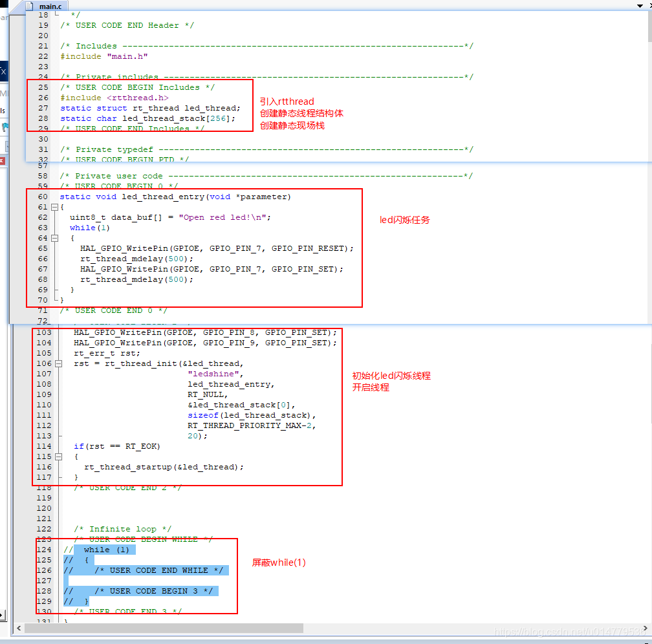Image resolution: width=652 pixels, height=644 pixels.
Task: Click the rt_thread_startup(&led_thread) line
Action: 164,467
